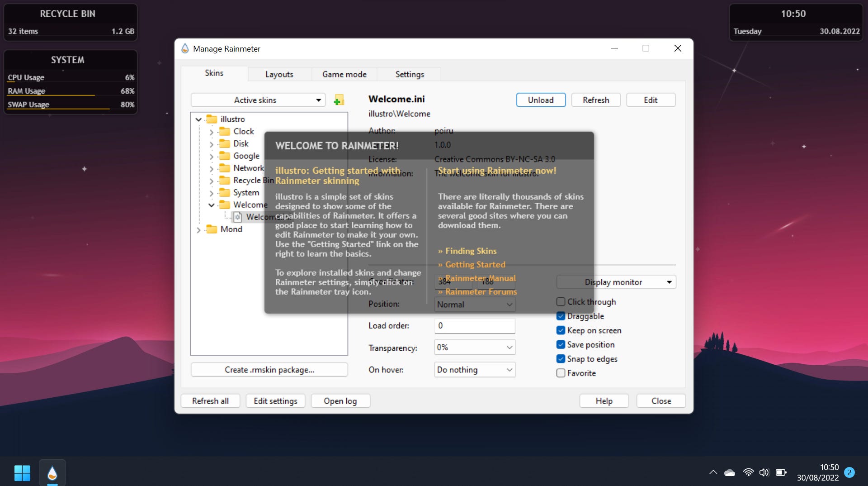
Task: Uncheck Keep on screen
Action: tap(561, 330)
